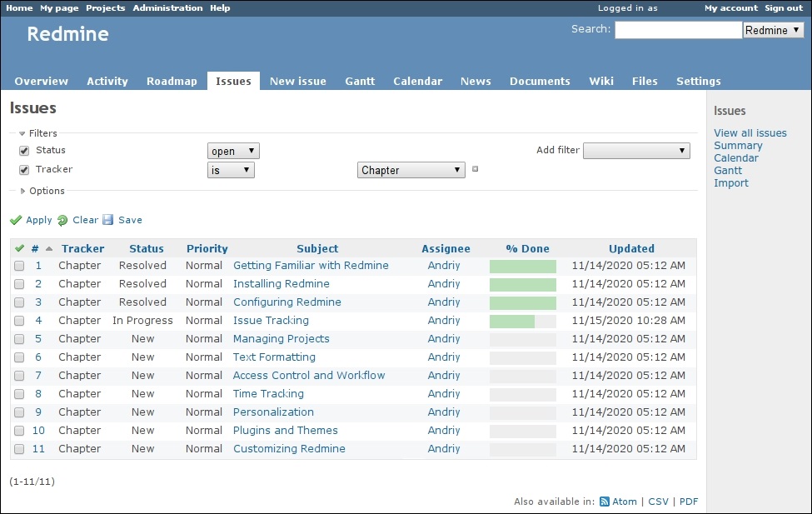The height and width of the screenshot is (514, 812).
Task: Open the Add filter dropdown
Action: [636, 151]
